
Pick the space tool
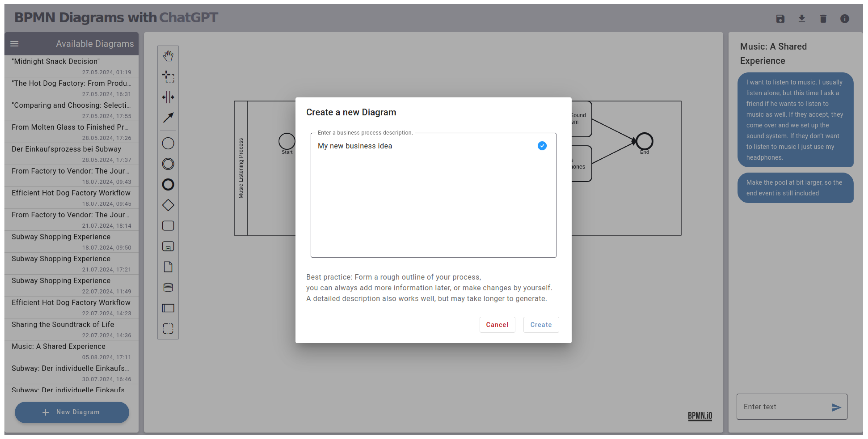[x=168, y=97]
